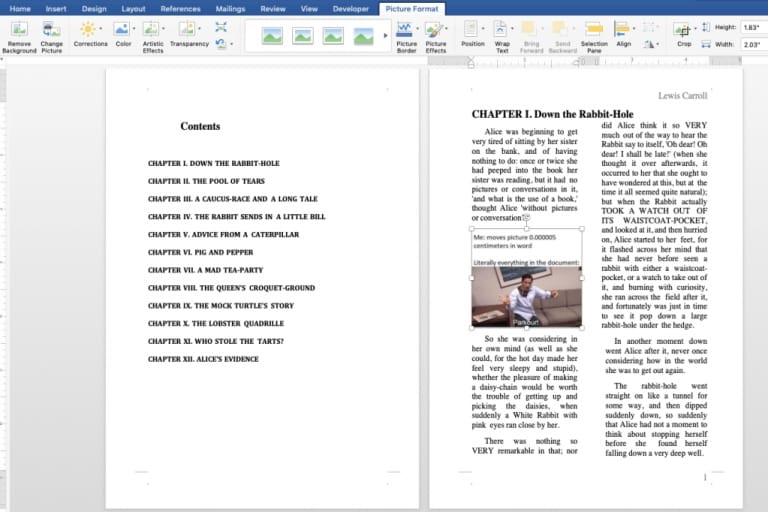
Task: Click contents entry Chapter V. Advice from a Caterpillar
Action: pyautogui.click(x=223, y=234)
